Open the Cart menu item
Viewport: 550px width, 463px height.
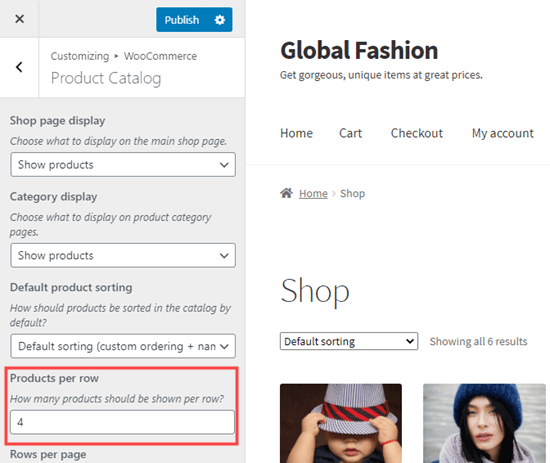[x=350, y=133]
